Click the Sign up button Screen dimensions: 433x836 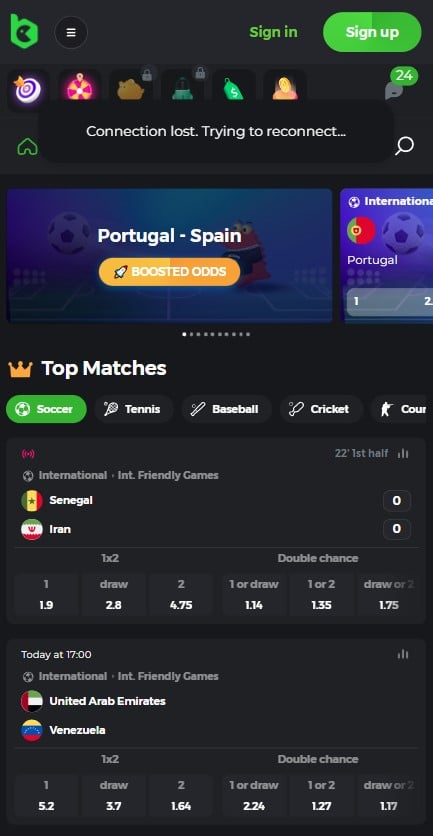click(x=372, y=32)
